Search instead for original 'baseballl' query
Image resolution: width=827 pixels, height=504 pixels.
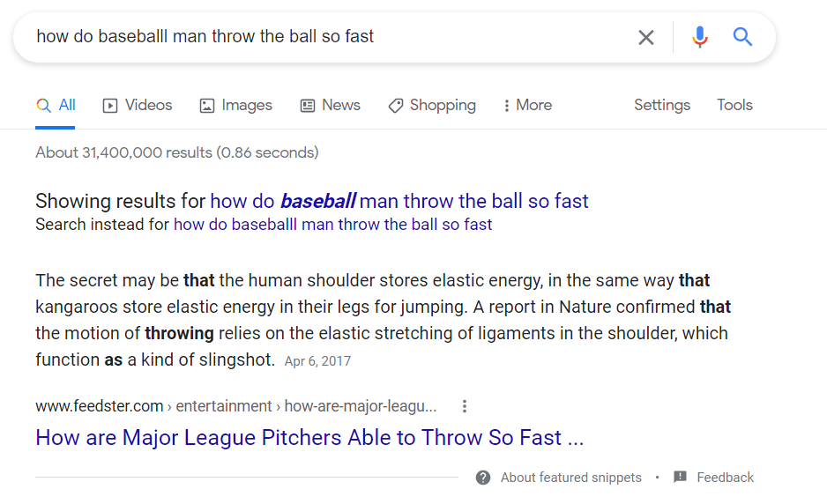pos(332,225)
